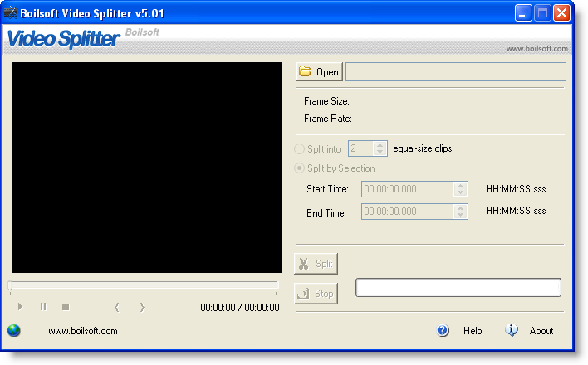This screenshot has height=365, width=588.
Task: Open Help
Action: [x=473, y=331]
